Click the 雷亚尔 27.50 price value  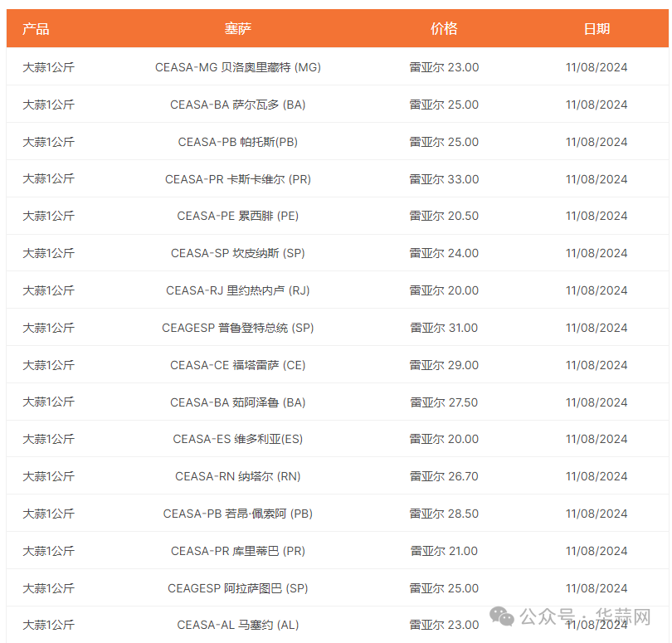coord(444,402)
